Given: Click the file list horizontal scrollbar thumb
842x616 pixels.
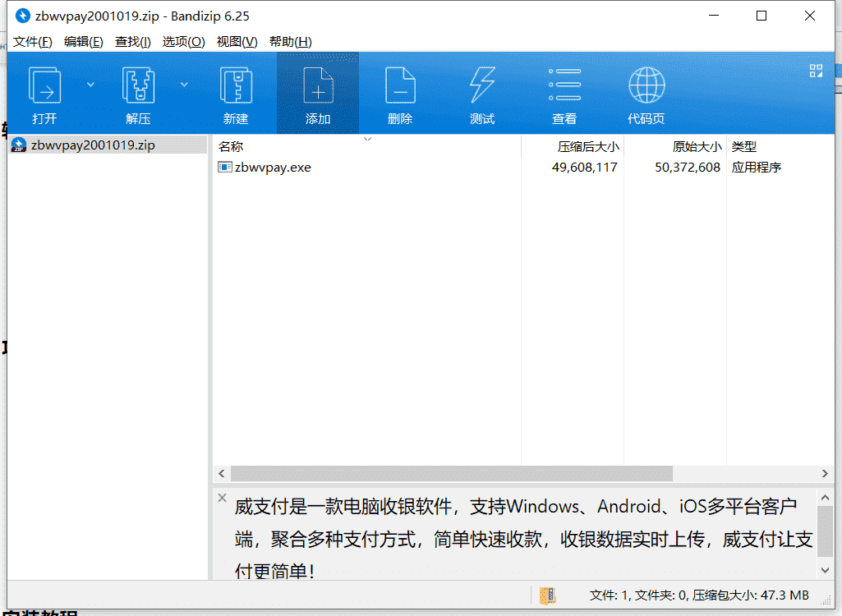Looking at the screenshot, I should (452, 473).
